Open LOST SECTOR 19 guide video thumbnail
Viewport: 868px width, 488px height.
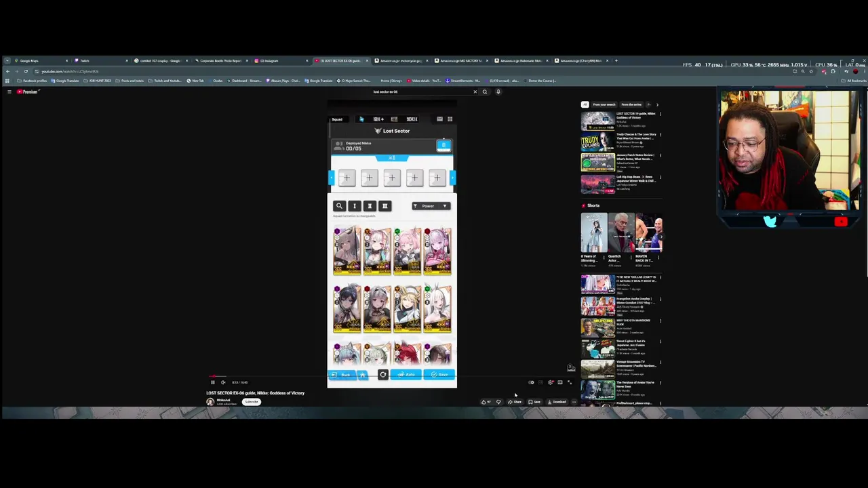pos(597,121)
